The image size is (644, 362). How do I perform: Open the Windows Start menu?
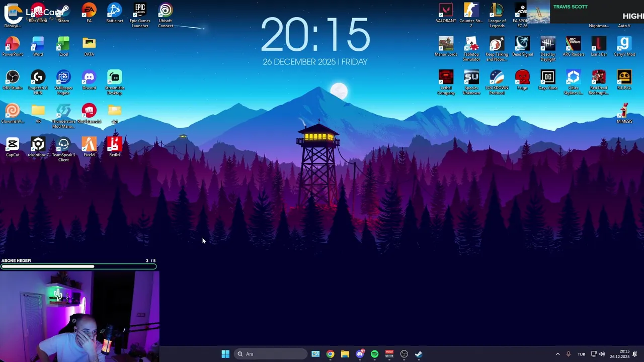tap(225, 354)
